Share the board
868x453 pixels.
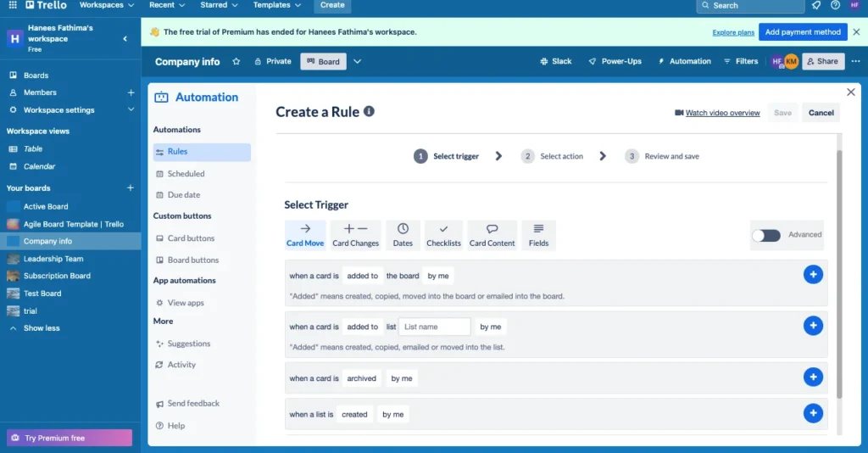coord(823,61)
